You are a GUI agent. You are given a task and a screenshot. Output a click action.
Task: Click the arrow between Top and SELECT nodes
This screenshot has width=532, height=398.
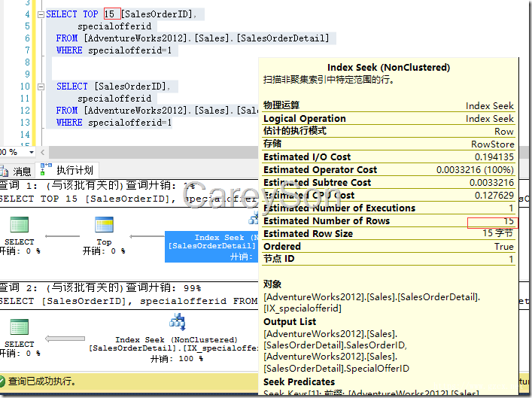pyautogui.click(x=62, y=236)
